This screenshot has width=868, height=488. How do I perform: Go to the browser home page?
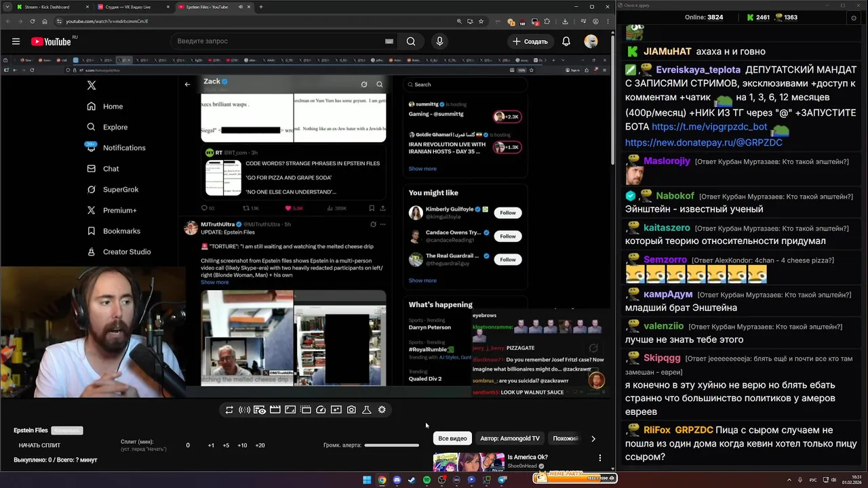pos(45,21)
